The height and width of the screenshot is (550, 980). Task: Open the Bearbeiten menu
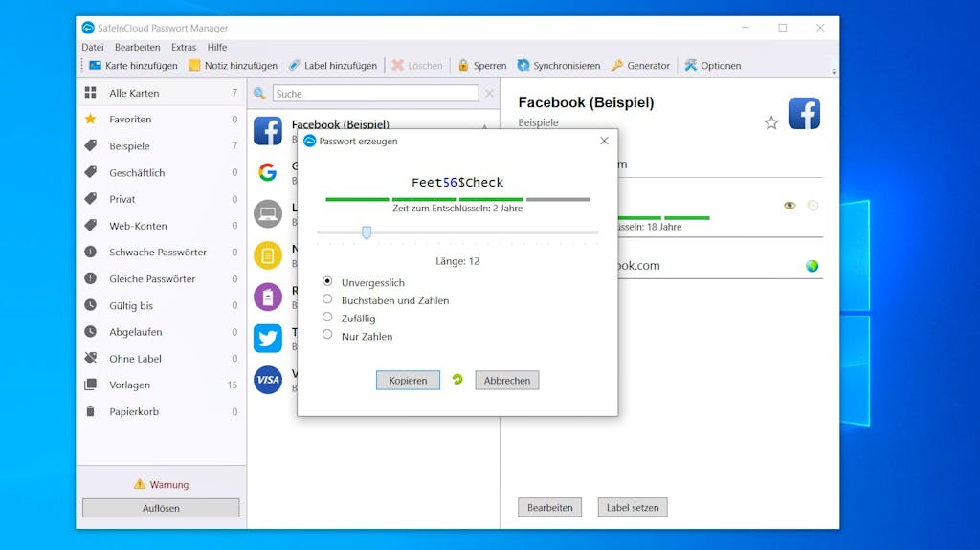138,47
